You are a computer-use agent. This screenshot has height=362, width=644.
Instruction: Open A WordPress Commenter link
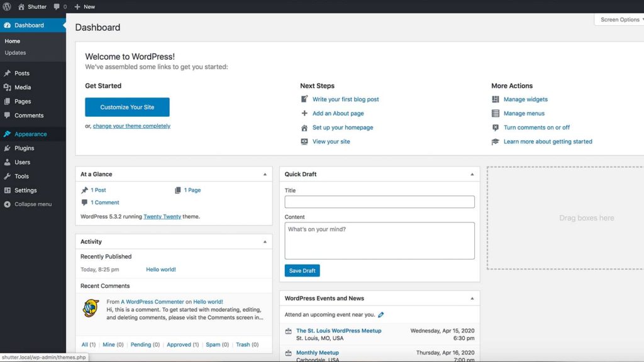coord(152,302)
